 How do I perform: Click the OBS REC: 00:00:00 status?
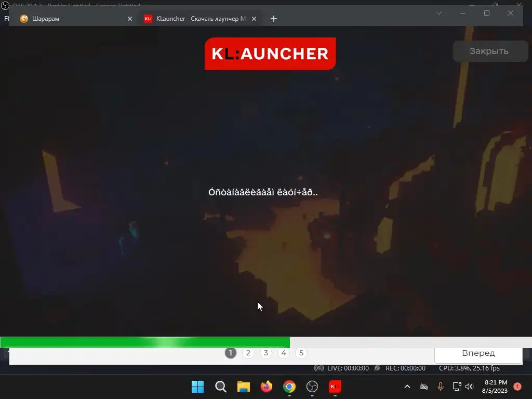tap(405, 368)
